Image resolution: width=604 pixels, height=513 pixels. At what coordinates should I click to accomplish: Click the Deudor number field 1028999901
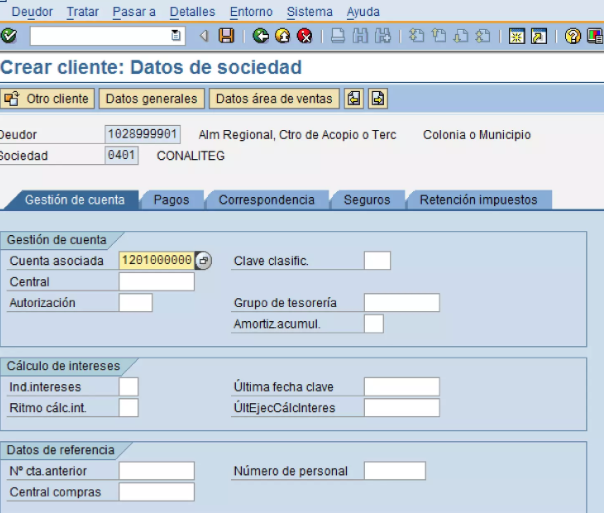(143, 134)
